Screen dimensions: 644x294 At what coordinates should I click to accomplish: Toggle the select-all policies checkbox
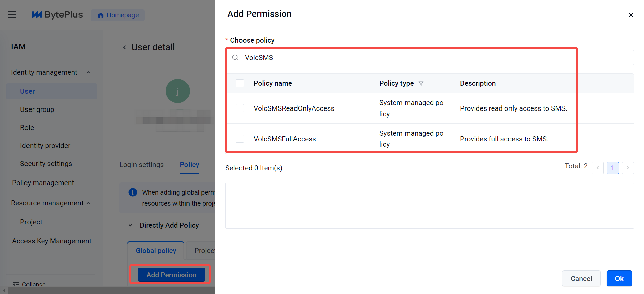coord(240,83)
